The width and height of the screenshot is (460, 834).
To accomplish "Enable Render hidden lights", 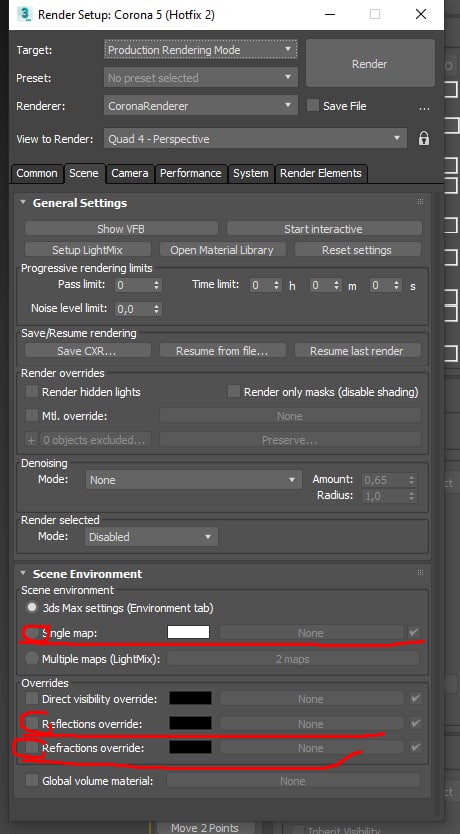I will pyautogui.click(x=32, y=391).
